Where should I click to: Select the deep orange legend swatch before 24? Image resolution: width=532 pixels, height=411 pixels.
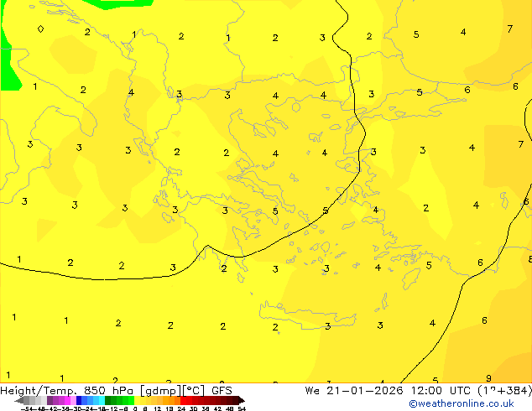pyautogui.click(x=177, y=400)
